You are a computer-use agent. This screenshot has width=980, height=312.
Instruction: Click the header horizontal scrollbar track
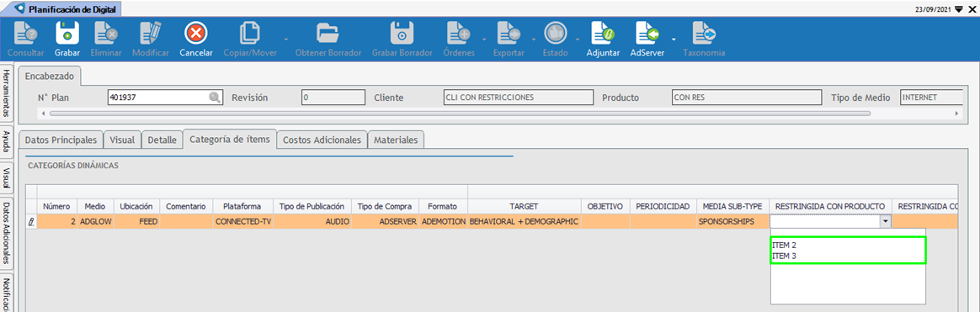[460, 114]
